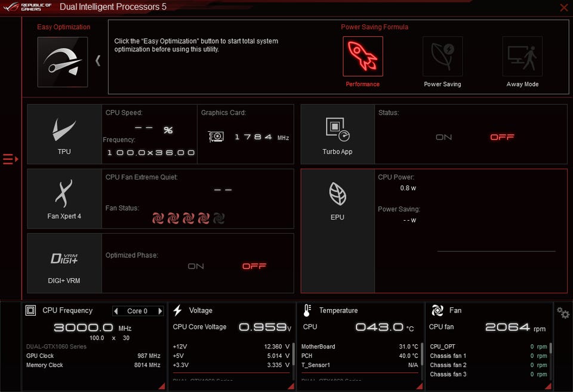Click the ROG Republic of Gamers logo
573x392 pixels.
tap(27, 7)
